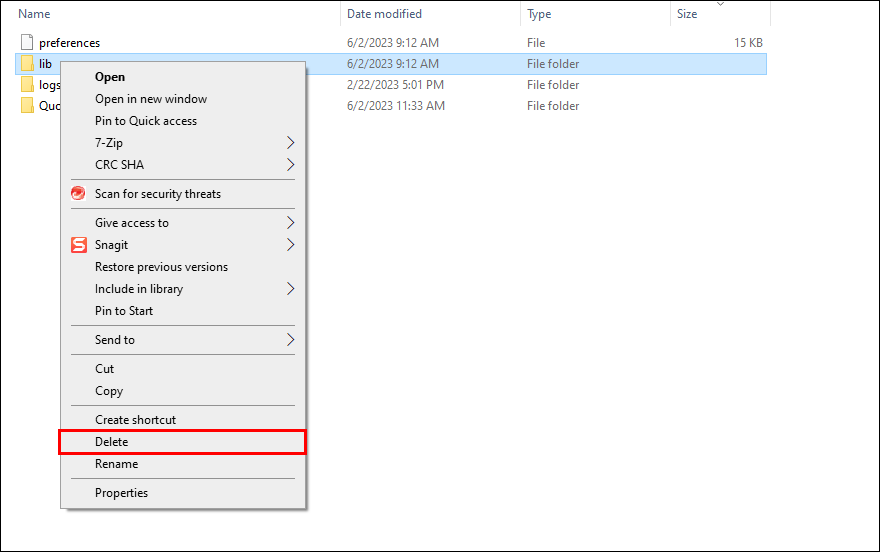Select Open in new window
This screenshot has height=552, width=880.
coord(151,99)
